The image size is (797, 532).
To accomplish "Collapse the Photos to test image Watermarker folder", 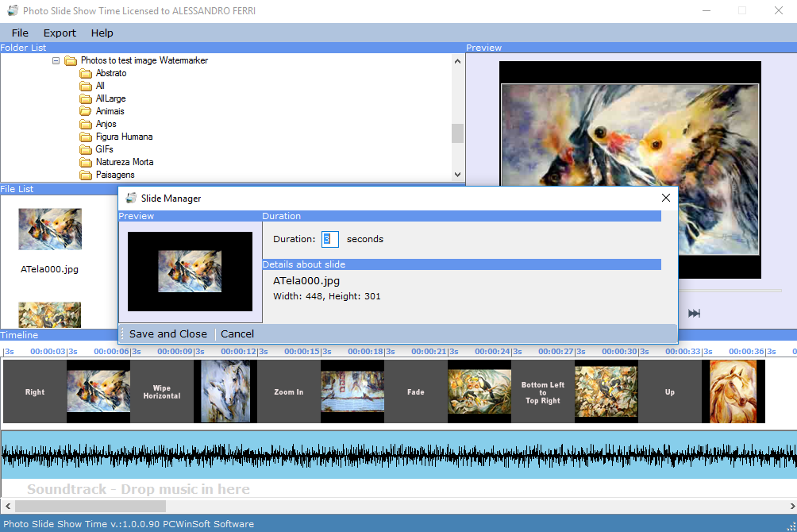I will coord(56,60).
